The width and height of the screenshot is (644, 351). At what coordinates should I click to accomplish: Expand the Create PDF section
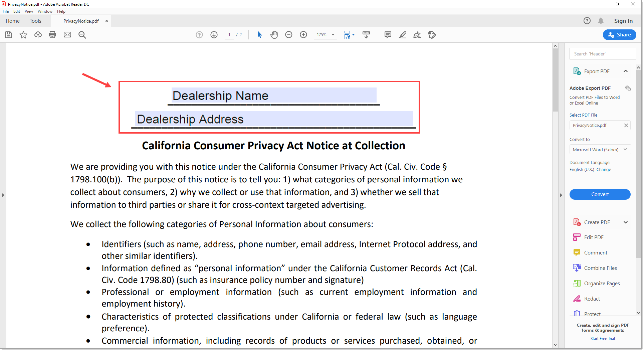click(626, 222)
